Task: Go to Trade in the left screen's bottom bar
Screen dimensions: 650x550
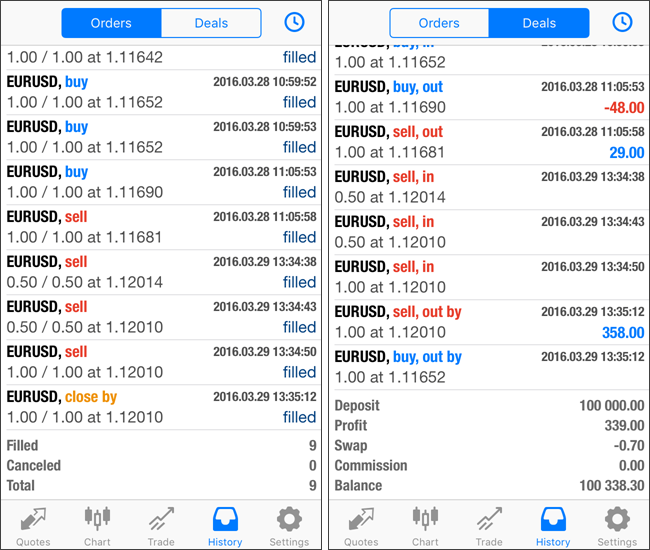Action: point(161,525)
